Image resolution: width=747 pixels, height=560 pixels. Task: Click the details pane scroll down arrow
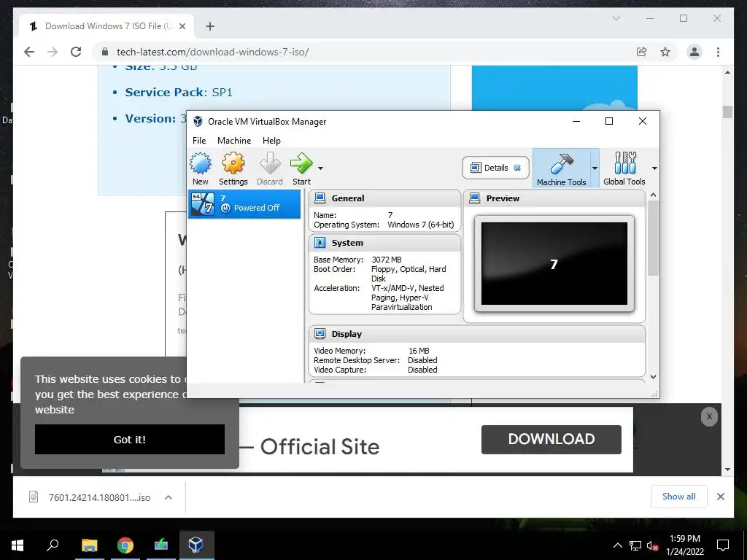(x=653, y=377)
